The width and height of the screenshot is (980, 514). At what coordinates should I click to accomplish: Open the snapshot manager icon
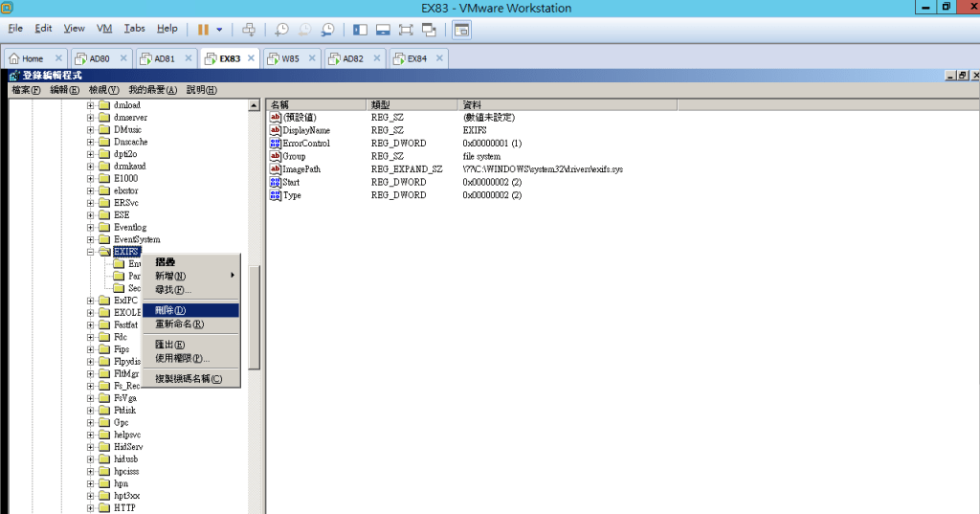[328, 30]
